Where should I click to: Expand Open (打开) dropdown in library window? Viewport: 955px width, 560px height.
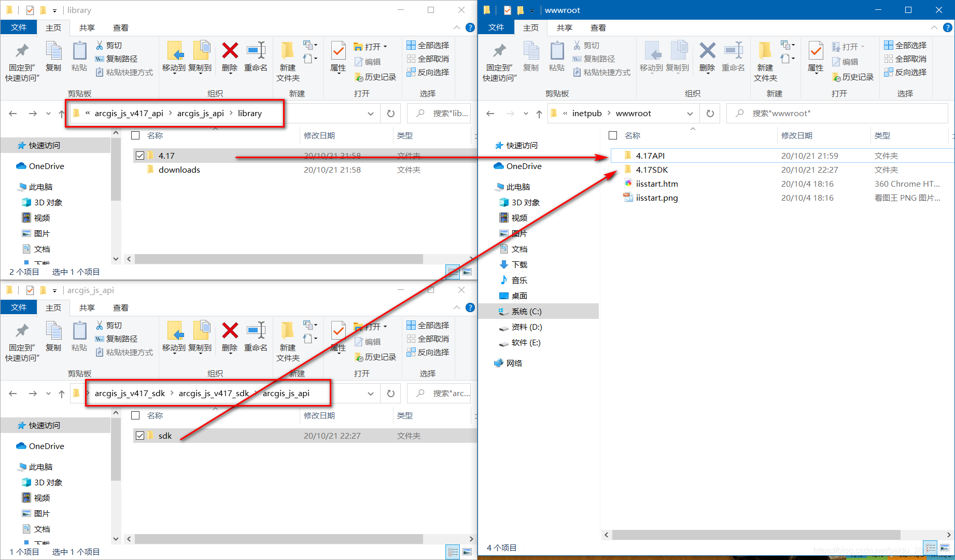click(x=385, y=47)
